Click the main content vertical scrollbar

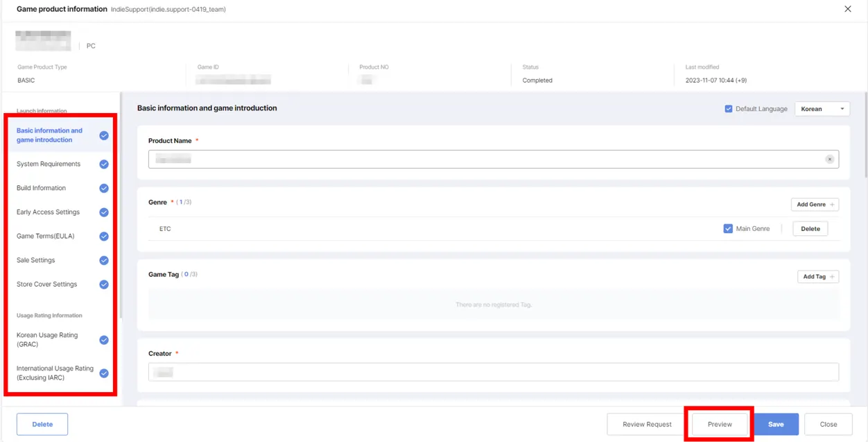(x=866, y=135)
